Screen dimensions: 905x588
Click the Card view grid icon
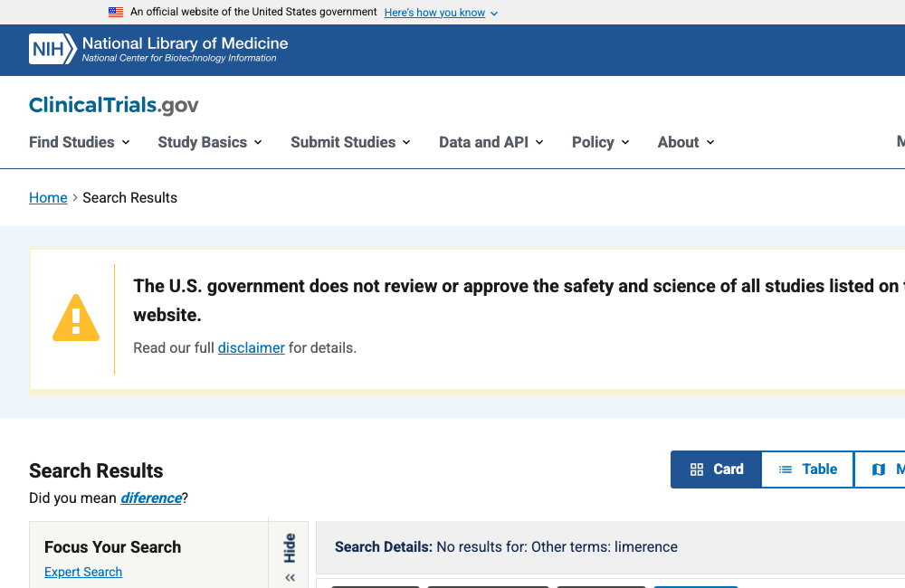697,469
